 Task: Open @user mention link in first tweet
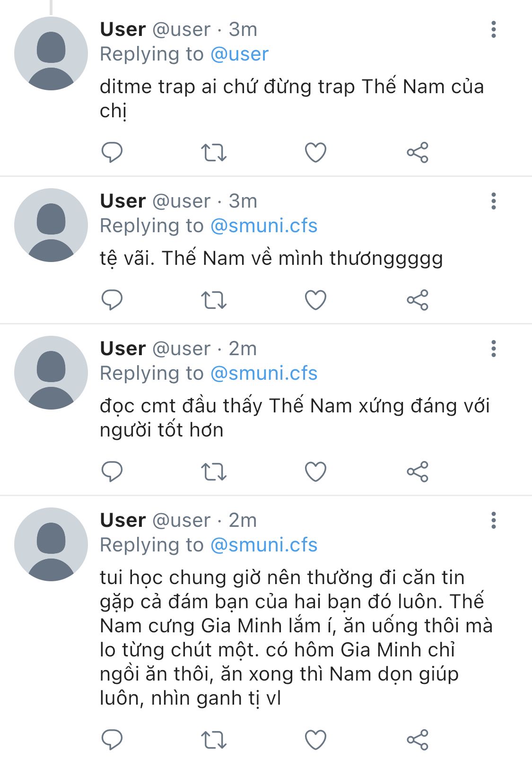tap(239, 54)
